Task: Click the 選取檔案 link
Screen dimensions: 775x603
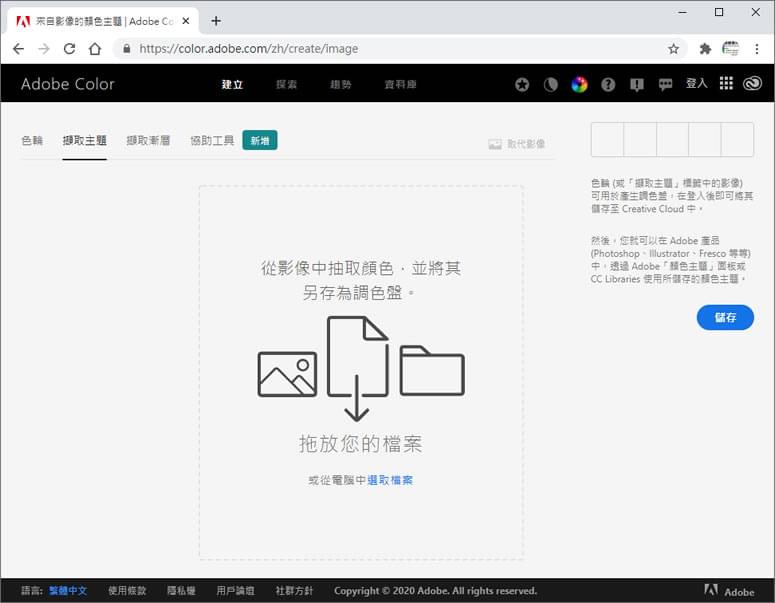Action: [390, 480]
